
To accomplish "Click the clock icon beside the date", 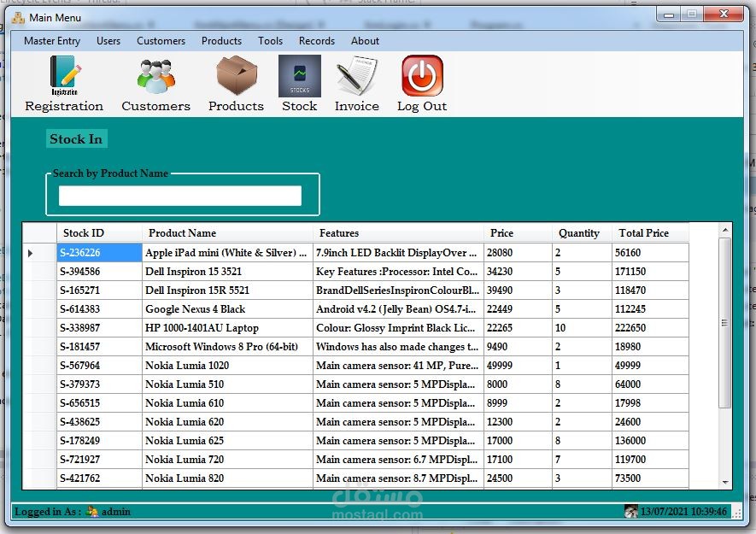I will [630, 511].
